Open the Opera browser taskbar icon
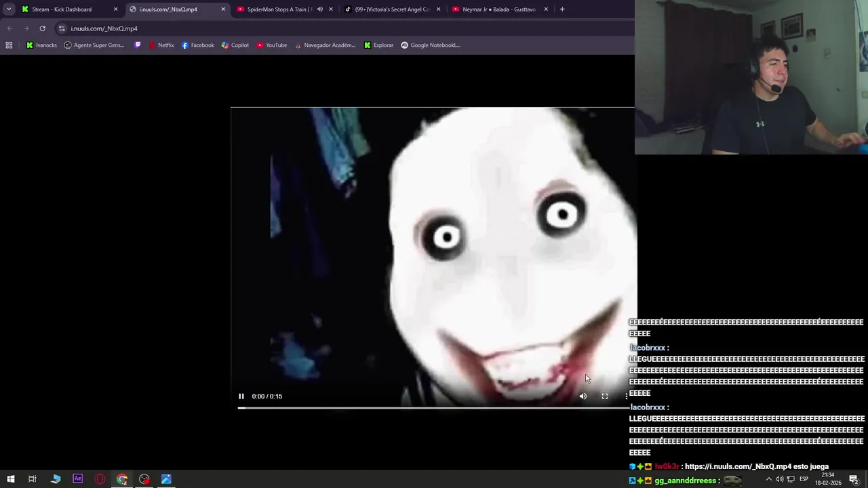This screenshot has height=488, width=868. 100,479
